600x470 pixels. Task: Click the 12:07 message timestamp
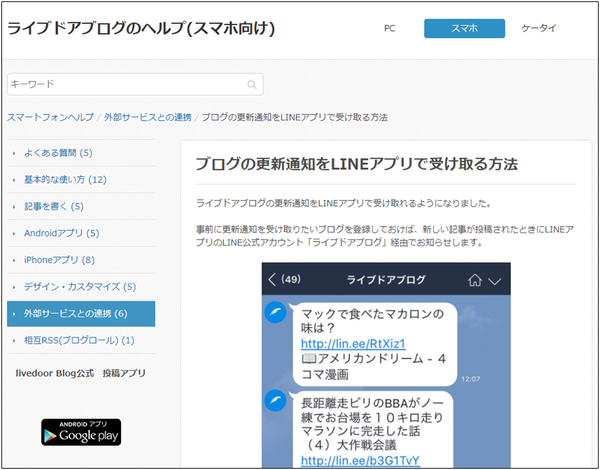pyautogui.click(x=471, y=379)
